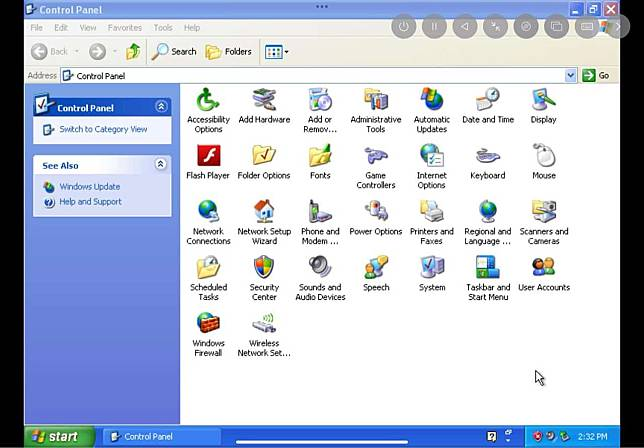
Task: Select Automatic Updates icon
Action: [x=431, y=110]
